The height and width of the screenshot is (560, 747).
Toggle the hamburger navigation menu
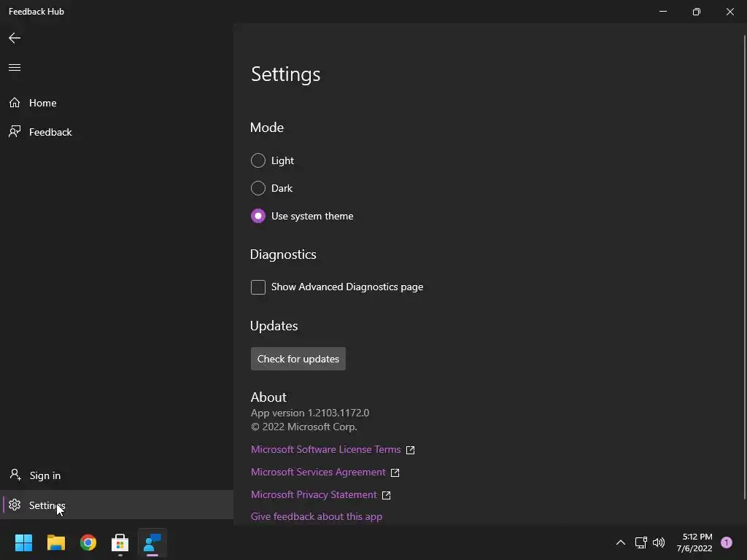15,67
